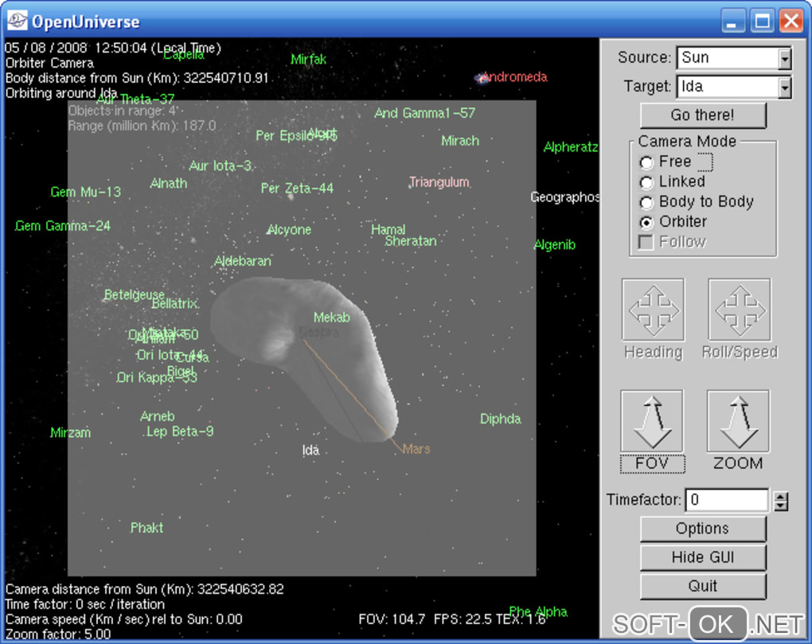812x644 pixels.
Task: Click the Hide GUI button
Action: (703, 557)
